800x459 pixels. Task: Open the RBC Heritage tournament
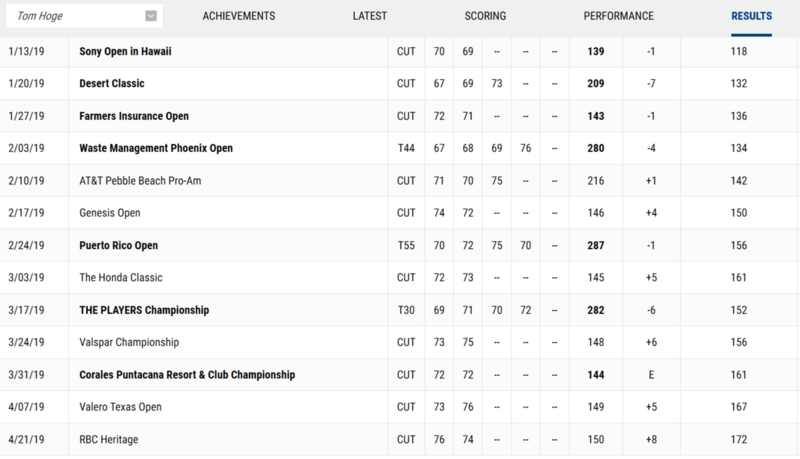(108, 439)
